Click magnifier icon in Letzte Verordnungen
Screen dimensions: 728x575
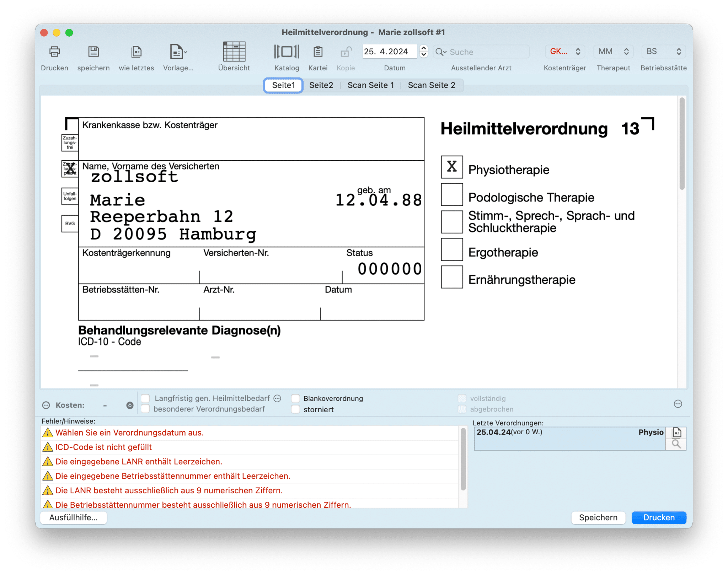(676, 444)
